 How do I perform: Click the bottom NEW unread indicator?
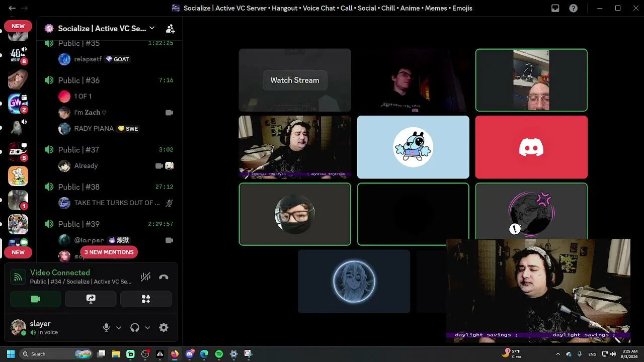click(18, 252)
